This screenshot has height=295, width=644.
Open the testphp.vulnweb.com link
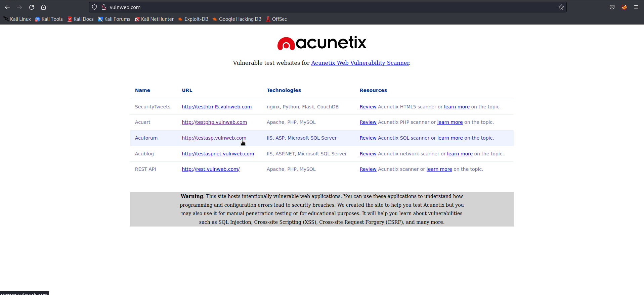pos(214,122)
